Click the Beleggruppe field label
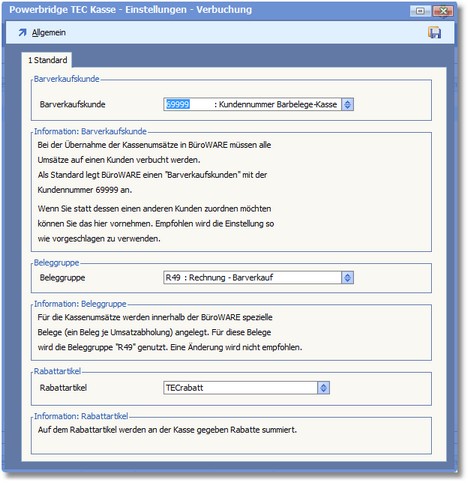Screen dimensions: 468x483 [x=62, y=278]
